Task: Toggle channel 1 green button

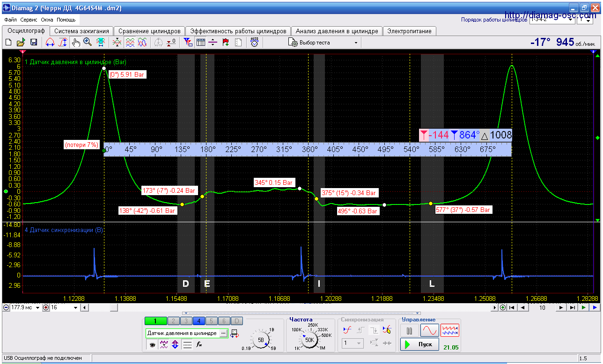Action: (155, 321)
